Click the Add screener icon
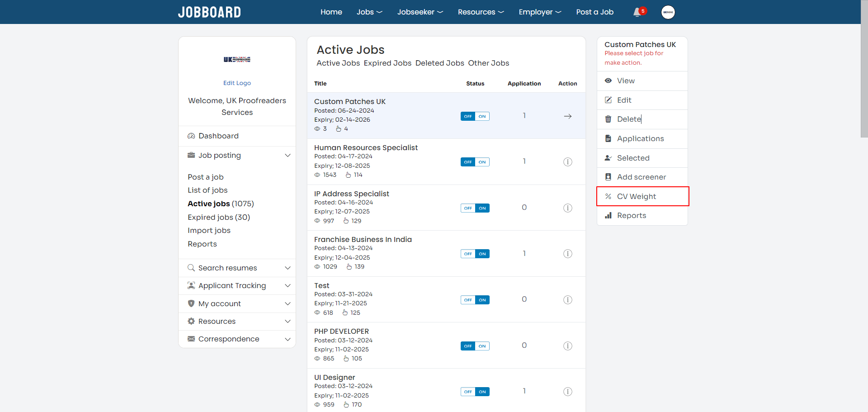 (x=609, y=177)
